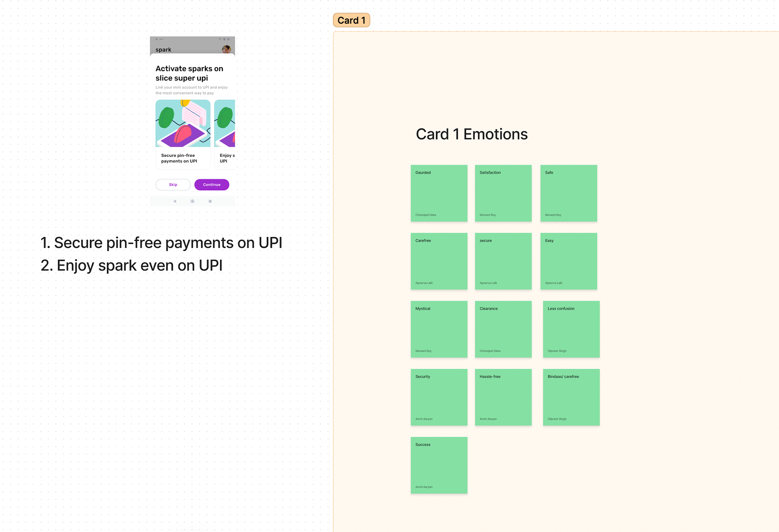Screen dimensions: 779x532
Task: Select the Card 1 section label
Action: coord(351,20)
